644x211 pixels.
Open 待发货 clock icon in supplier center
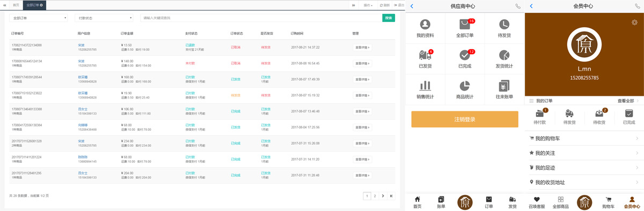504,28
